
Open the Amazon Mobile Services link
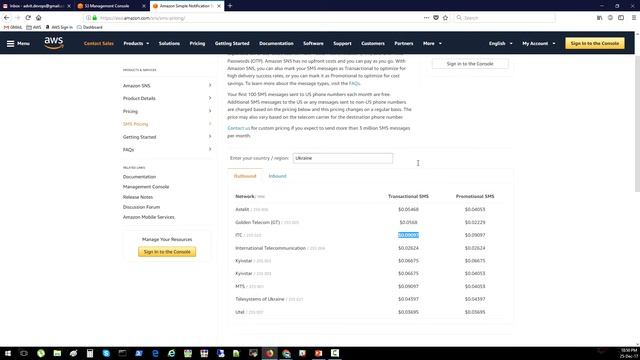149,217
